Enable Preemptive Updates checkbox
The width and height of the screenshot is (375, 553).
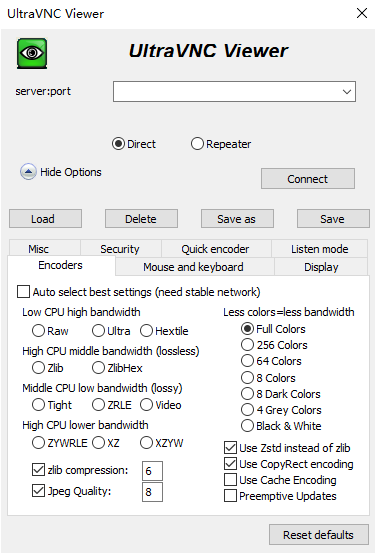coord(230,496)
